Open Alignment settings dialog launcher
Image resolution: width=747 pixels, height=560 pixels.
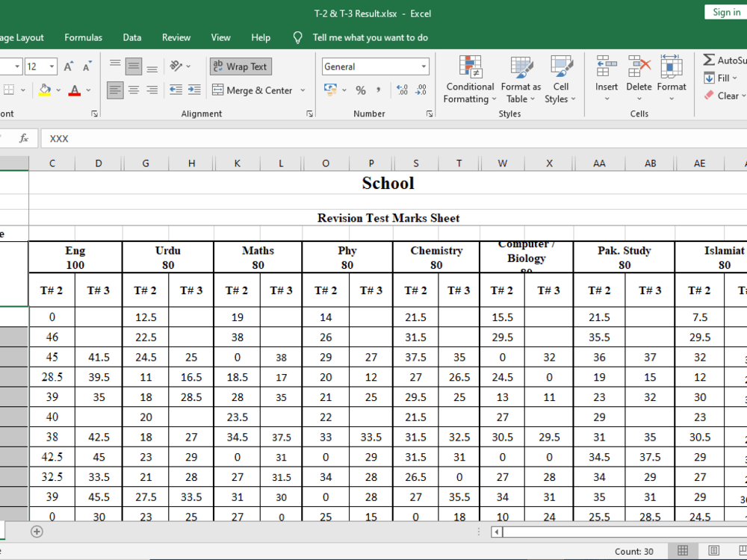310,113
